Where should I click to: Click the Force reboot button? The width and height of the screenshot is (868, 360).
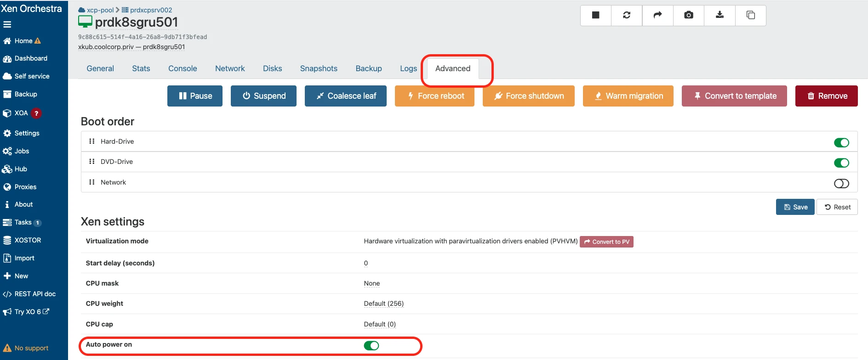tap(434, 96)
